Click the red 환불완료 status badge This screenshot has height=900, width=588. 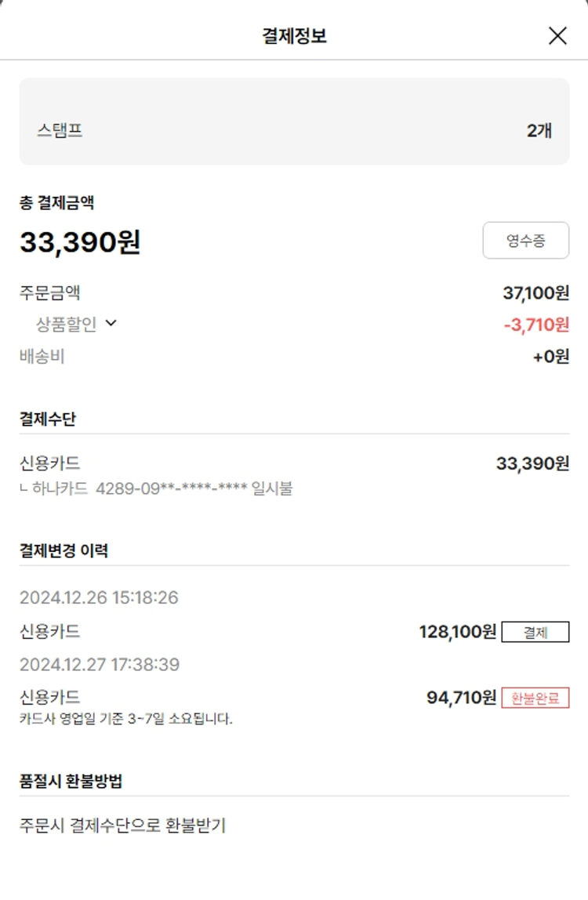pos(535,698)
